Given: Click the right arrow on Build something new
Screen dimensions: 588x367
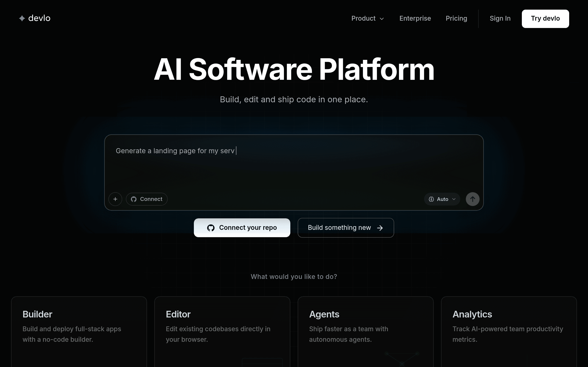Looking at the screenshot, I should pyautogui.click(x=380, y=228).
